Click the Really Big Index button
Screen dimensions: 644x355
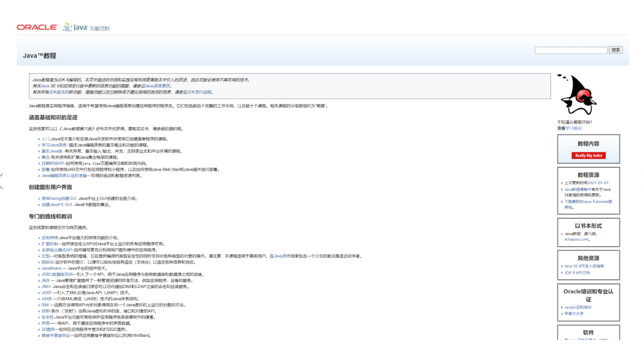[x=588, y=156]
